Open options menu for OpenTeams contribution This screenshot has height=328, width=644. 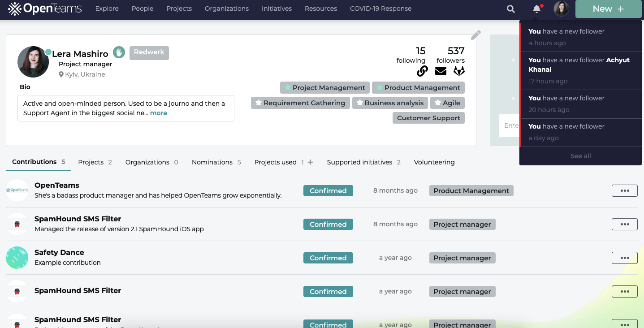625,190
